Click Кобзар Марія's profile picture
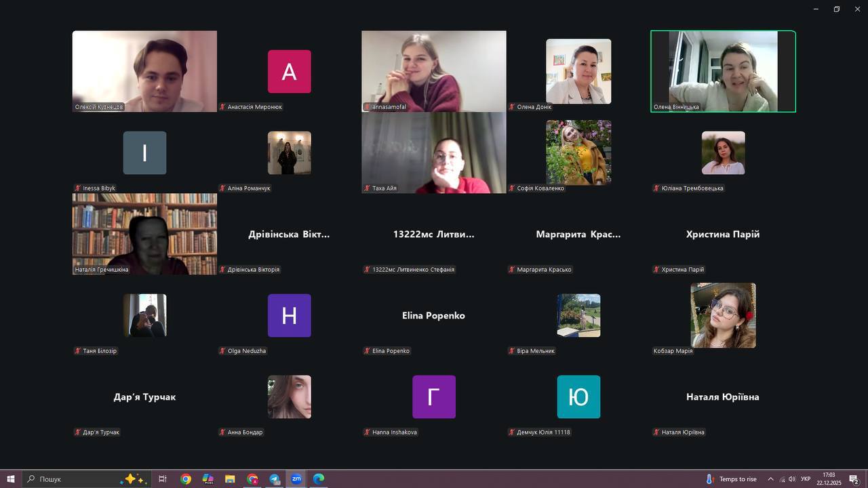The image size is (868, 488). tap(723, 315)
